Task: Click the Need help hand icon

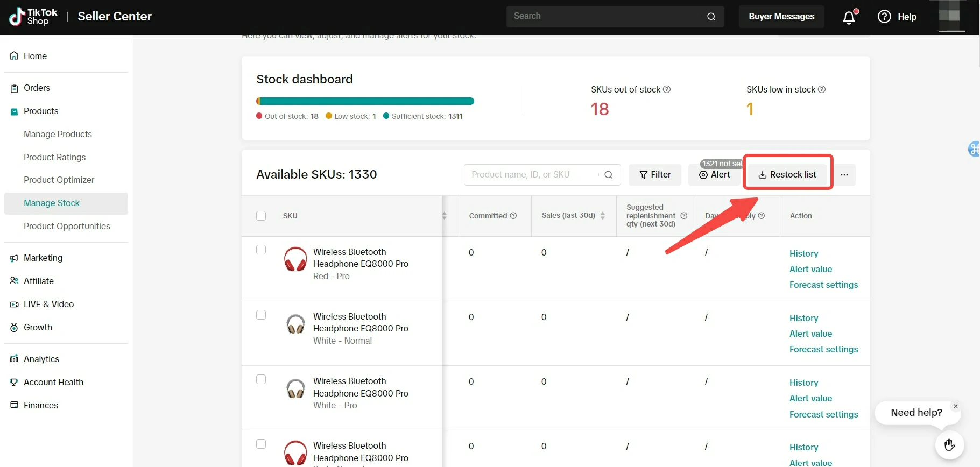Action: [x=949, y=445]
